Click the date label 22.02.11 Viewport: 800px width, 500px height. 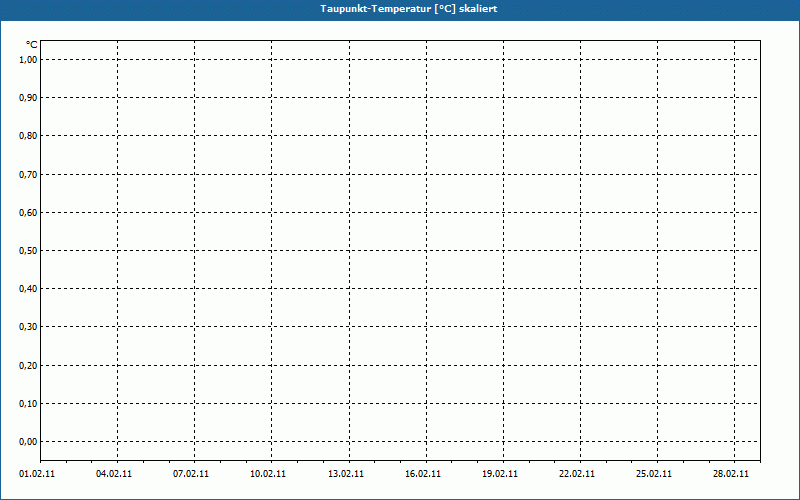(x=577, y=474)
